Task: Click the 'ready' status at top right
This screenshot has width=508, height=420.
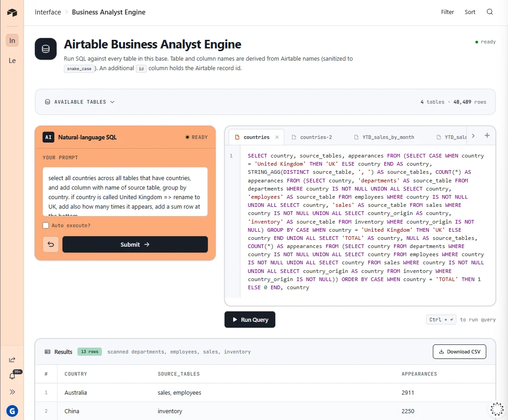Action: pos(485,42)
